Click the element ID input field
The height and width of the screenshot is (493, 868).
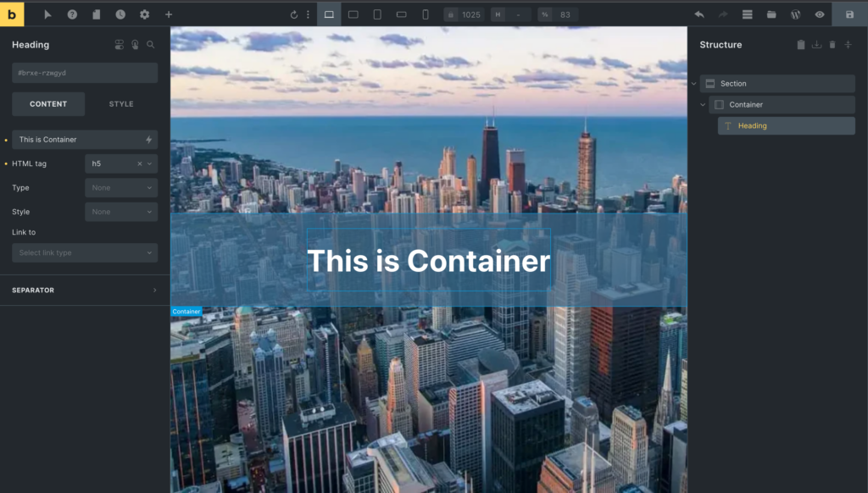85,73
